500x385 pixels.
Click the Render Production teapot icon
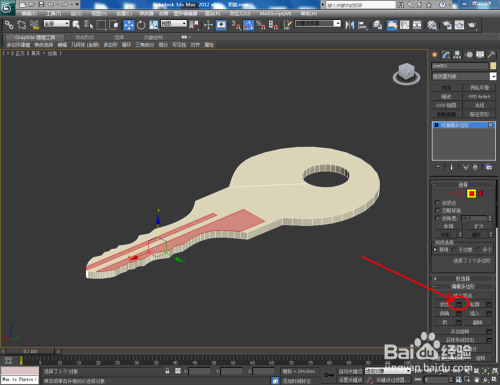(x=472, y=25)
